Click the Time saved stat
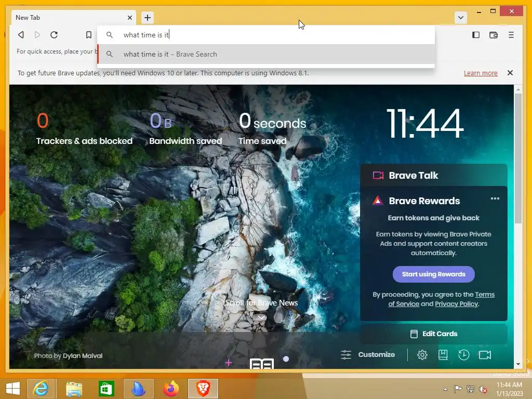Screen dimensions: 532x399 pos(272,129)
